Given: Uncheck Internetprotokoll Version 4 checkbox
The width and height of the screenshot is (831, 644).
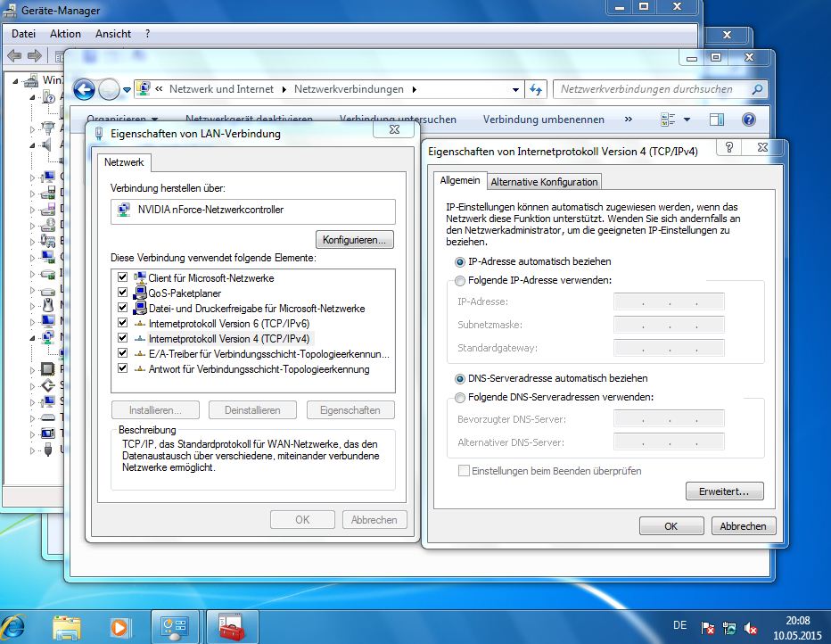Looking at the screenshot, I should pyautogui.click(x=123, y=338).
